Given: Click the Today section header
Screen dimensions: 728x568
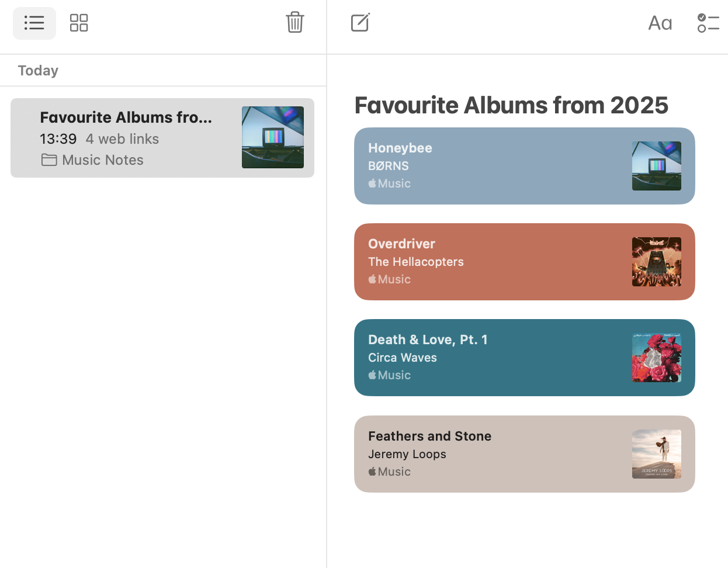Looking at the screenshot, I should click(38, 71).
